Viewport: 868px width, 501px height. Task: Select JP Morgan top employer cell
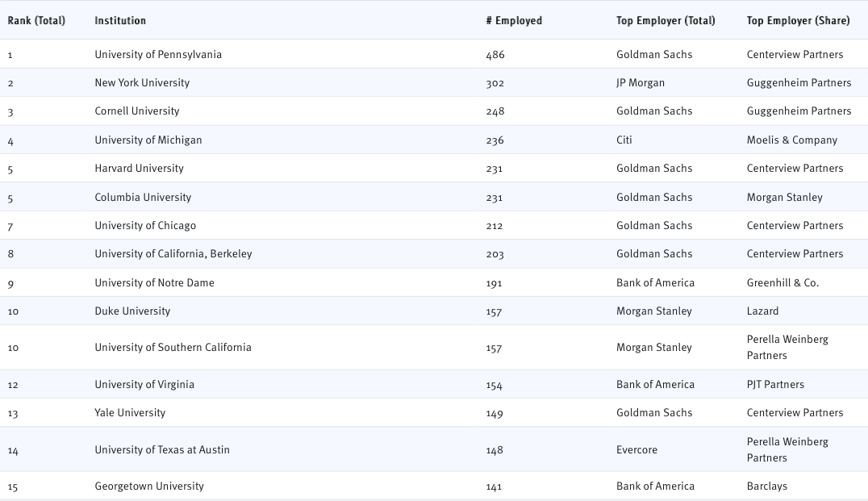coord(641,82)
